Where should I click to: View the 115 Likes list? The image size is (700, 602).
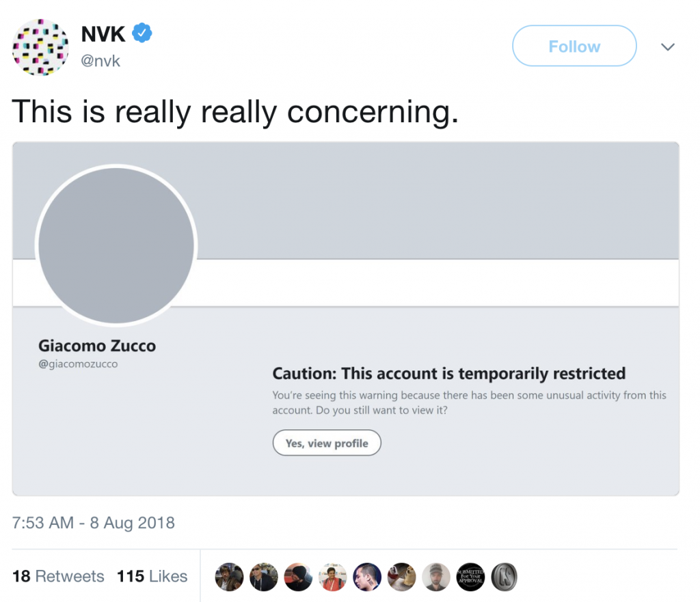pyautogui.click(x=152, y=576)
